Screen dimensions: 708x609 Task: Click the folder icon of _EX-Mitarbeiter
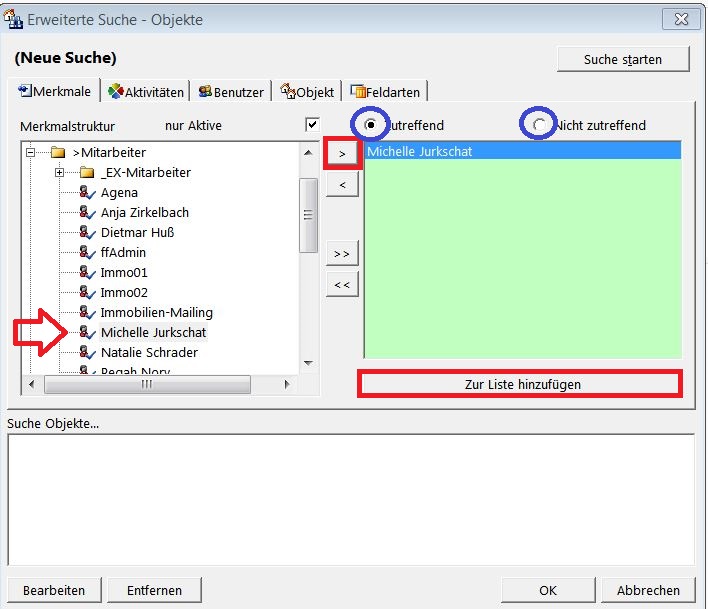pos(86,173)
